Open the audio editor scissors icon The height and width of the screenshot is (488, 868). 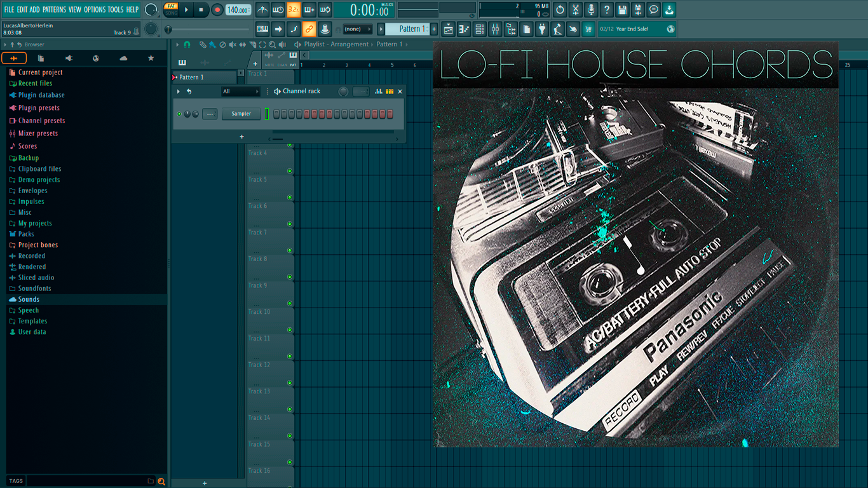coord(576,10)
